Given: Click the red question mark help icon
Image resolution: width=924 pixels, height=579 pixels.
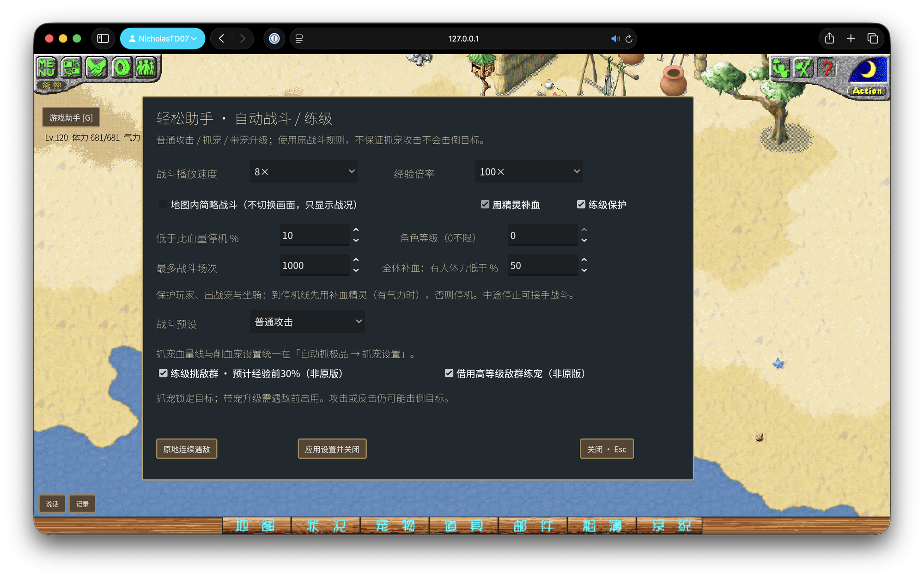Looking at the screenshot, I should coord(827,68).
